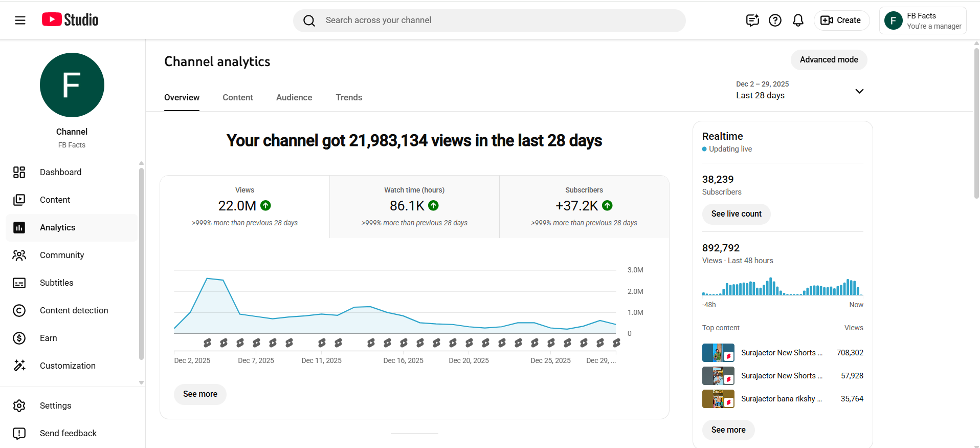Viewport: 980px width, 448px height.
Task: Select the Subscribers metric card
Action: (584, 207)
